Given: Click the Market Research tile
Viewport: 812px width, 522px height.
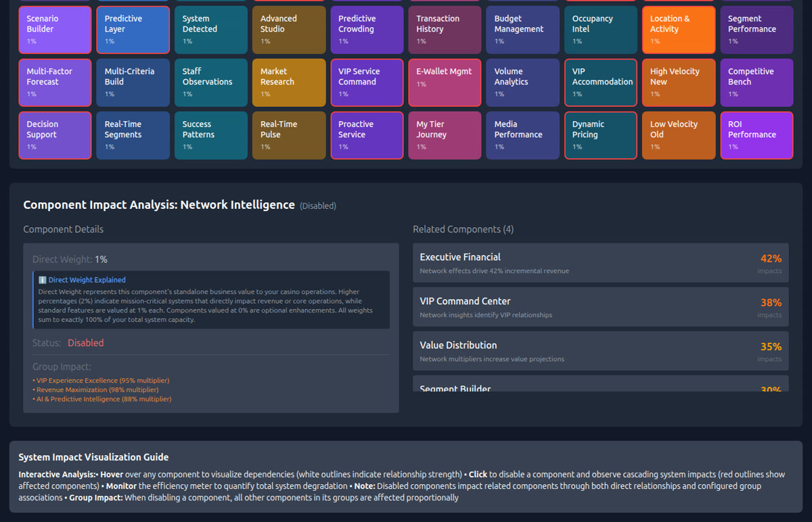Looking at the screenshot, I should tap(289, 82).
